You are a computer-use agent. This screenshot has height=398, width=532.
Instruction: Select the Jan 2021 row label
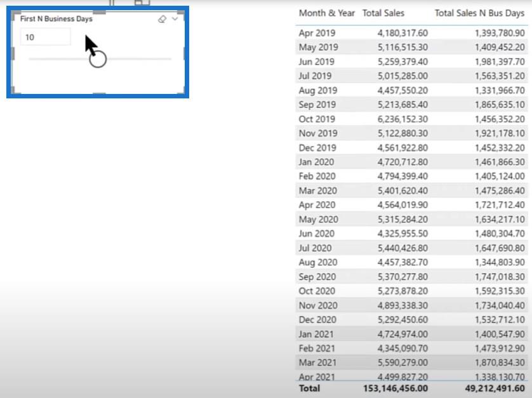(x=316, y=334)
